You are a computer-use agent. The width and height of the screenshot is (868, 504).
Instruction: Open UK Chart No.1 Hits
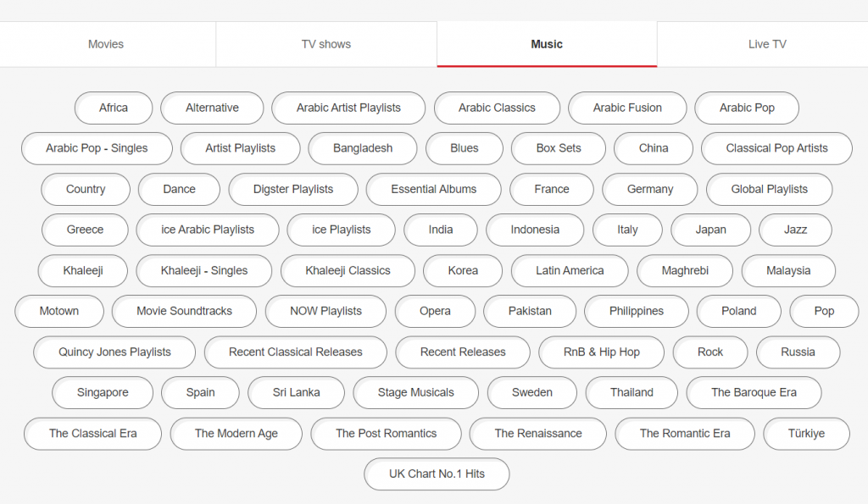tap(437, 474)
